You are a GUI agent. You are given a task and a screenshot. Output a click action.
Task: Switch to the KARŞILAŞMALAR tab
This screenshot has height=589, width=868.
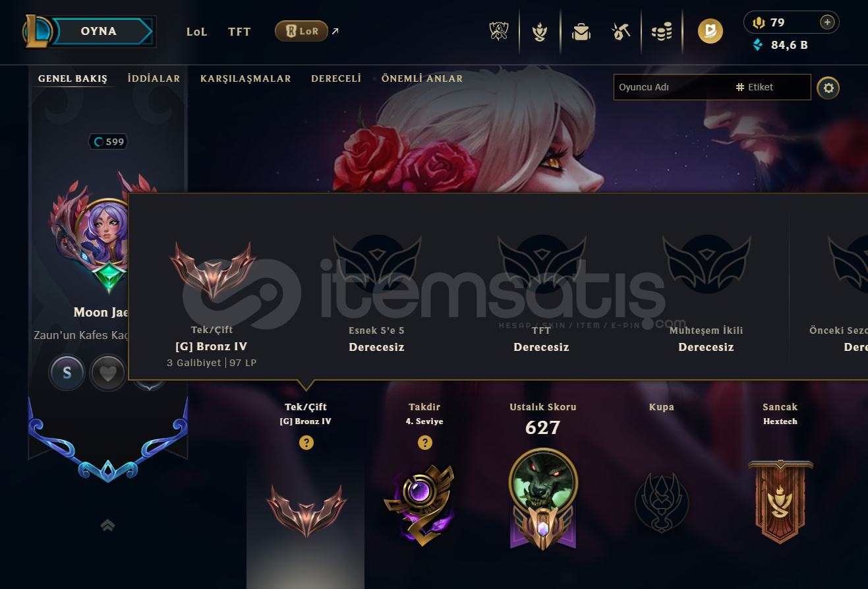246,78
